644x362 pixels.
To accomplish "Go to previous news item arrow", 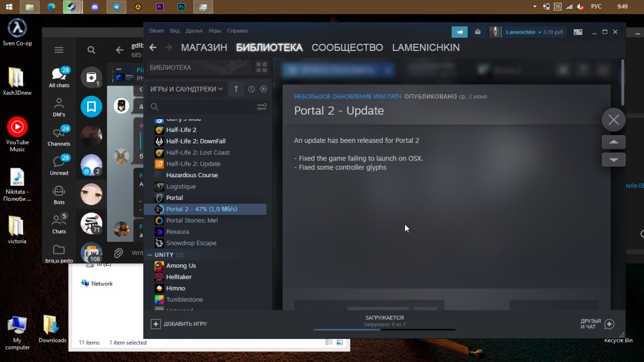I will point(614,142).
